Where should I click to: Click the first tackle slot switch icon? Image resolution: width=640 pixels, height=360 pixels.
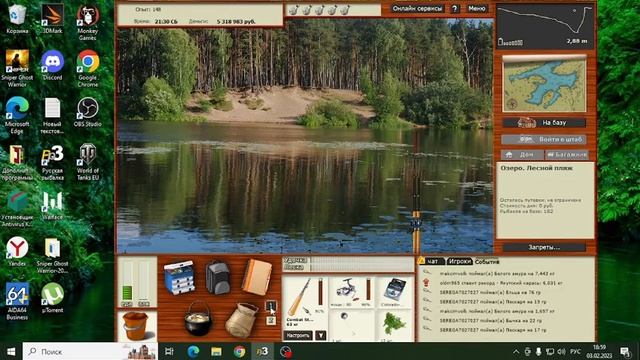pyautogui.click(x=271, y=306)
